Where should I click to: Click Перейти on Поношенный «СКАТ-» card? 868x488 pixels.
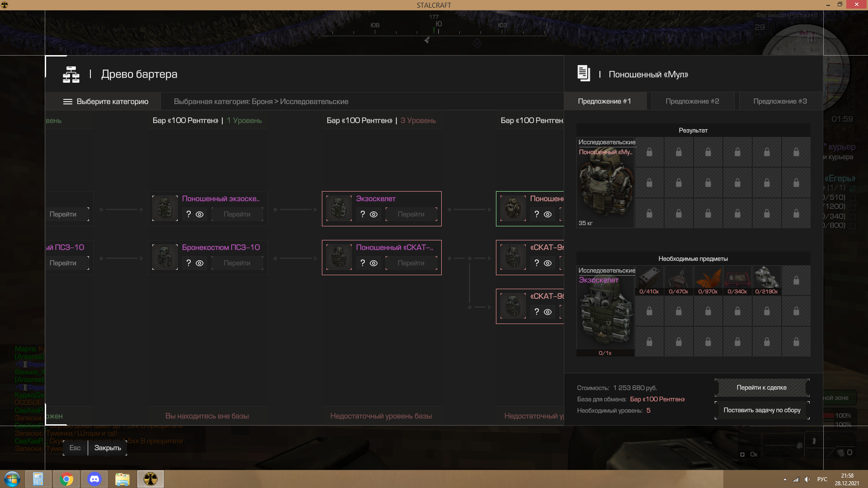(411, 263)
